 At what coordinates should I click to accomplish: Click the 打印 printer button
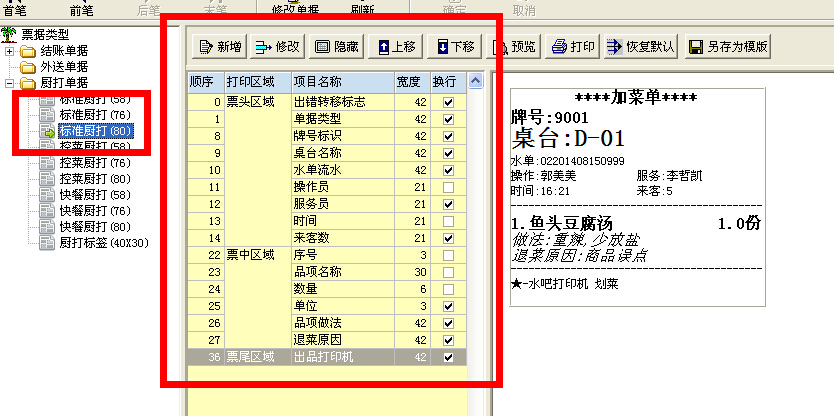click(573, 47)
